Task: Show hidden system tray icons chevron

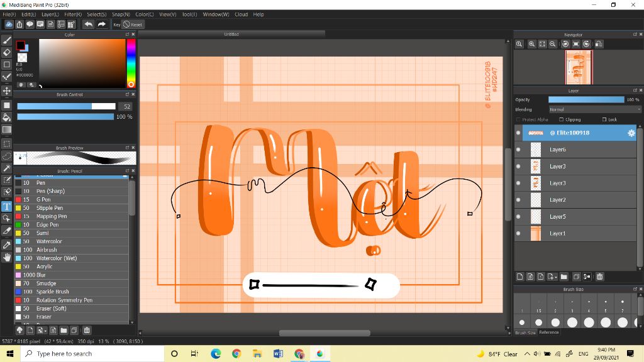Action: click(527, 354)
